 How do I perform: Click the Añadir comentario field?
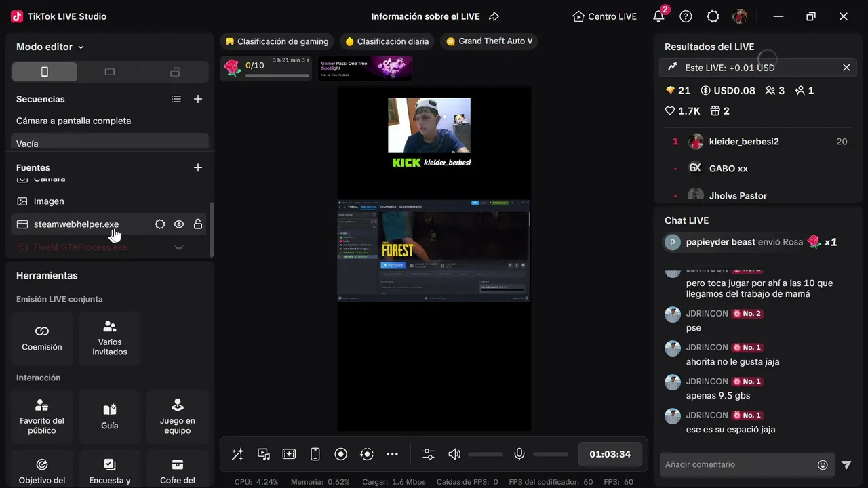738,464
